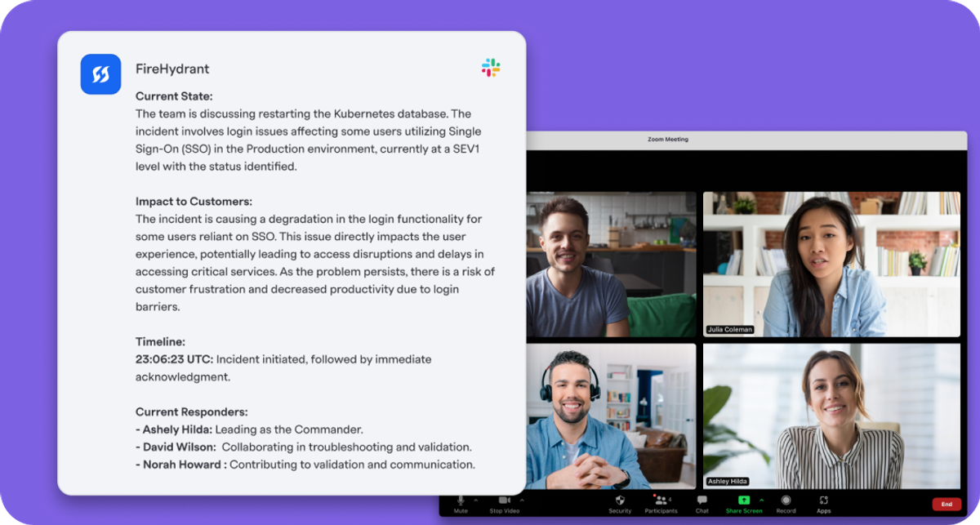Click the Ashely Hilda responder name
This screenshot has height=525, width=980.
(177, 429)
